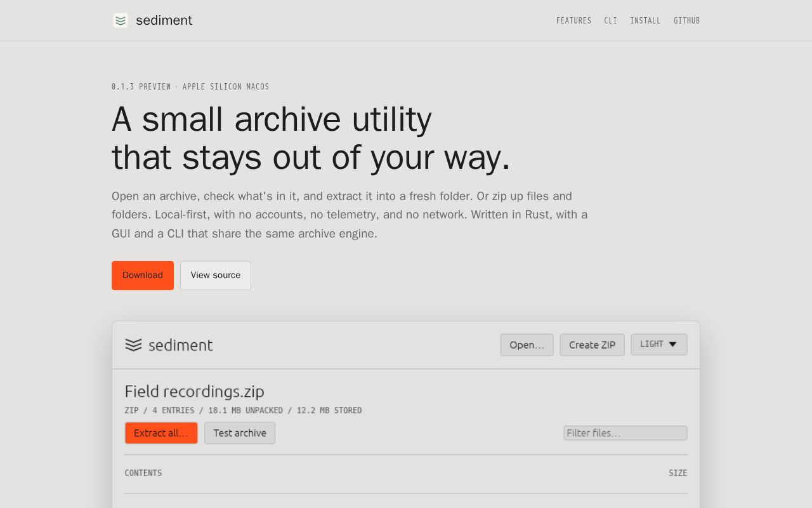
Task: Click the Create ZIP button
Action: [593, 345]
